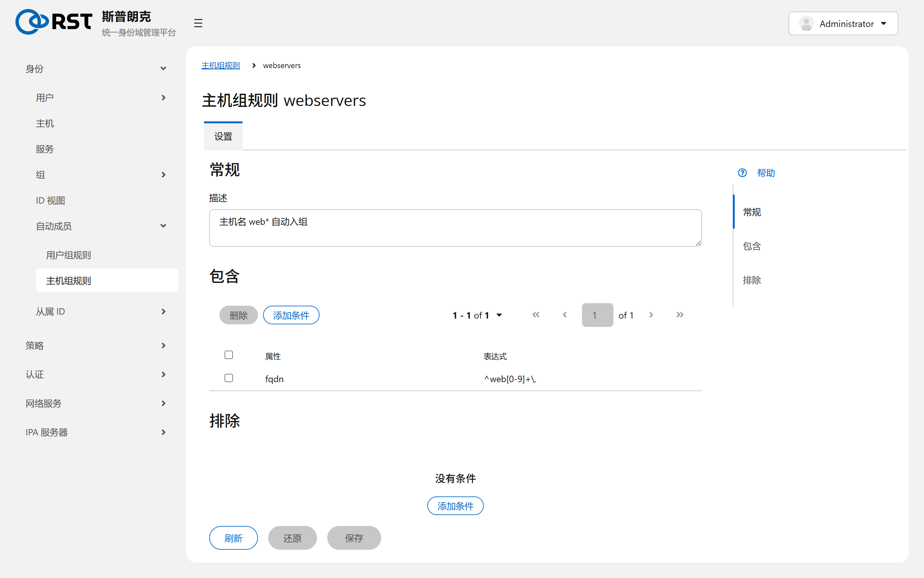Go to last page of include conditions

[x=680, y=315]
